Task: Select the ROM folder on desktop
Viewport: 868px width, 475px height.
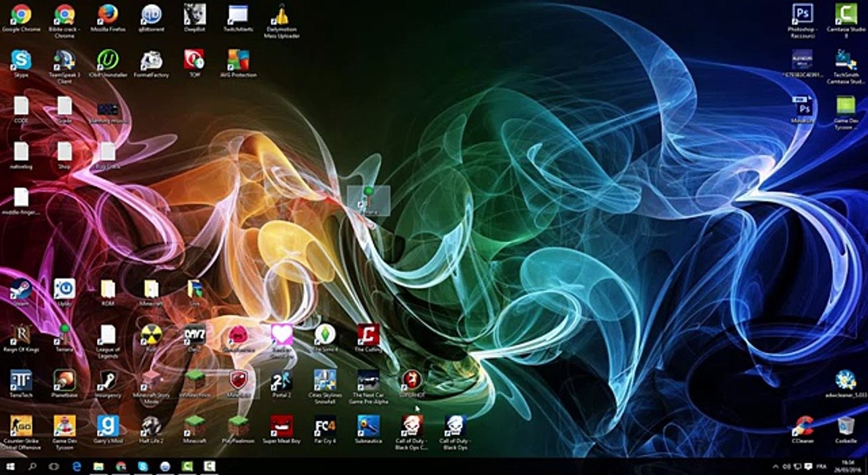Action: coord(108,293)
